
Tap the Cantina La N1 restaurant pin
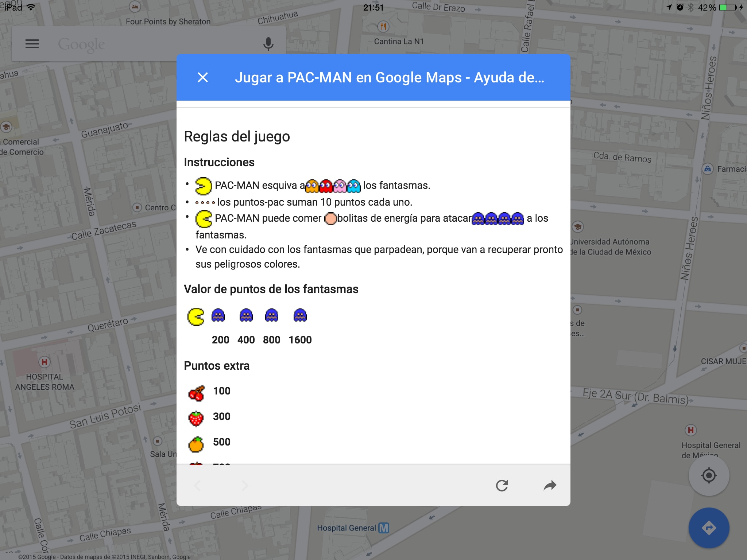(383, 27)
